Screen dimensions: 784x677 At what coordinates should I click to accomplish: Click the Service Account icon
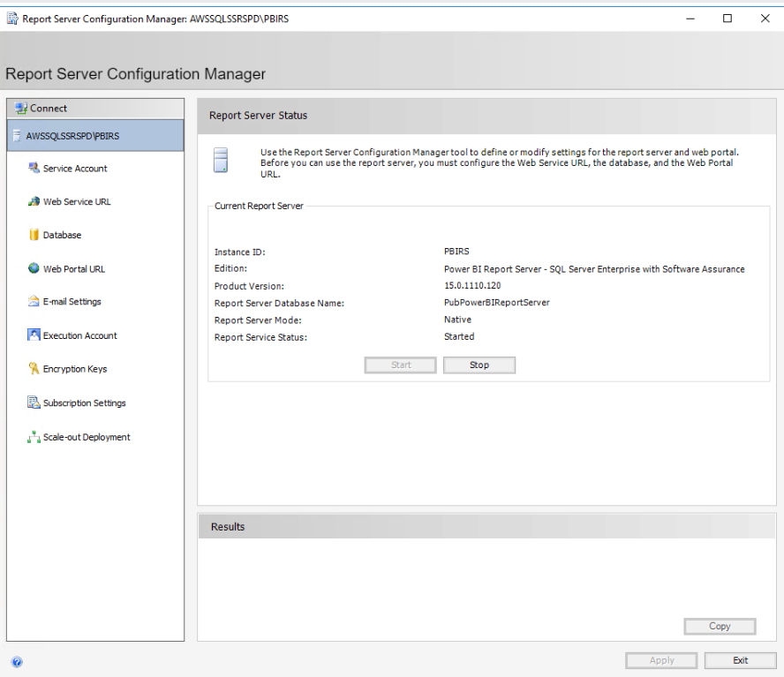coord(34,168)
